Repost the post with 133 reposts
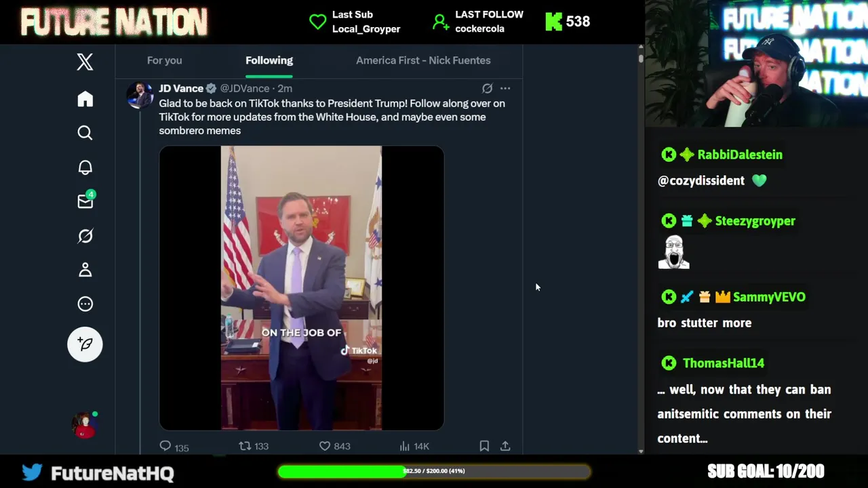Image resolution: width=868 pixels, height=488 pixels. [x=254, y=446]
